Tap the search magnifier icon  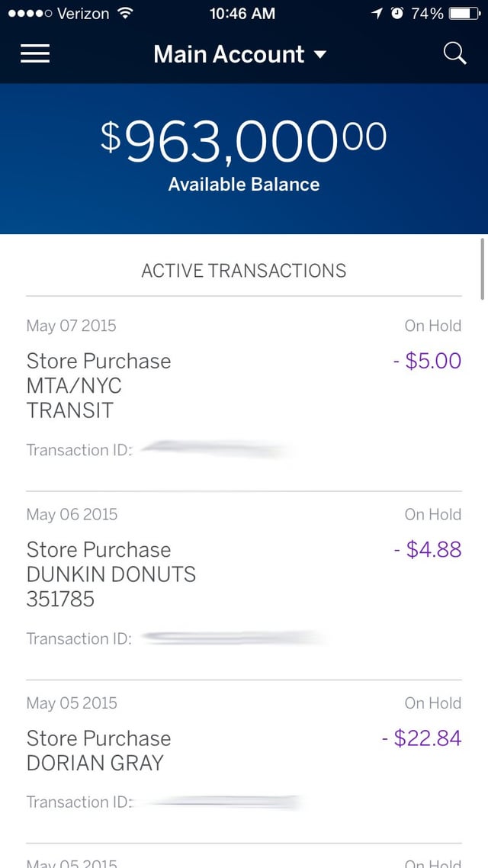pos(454,53)
